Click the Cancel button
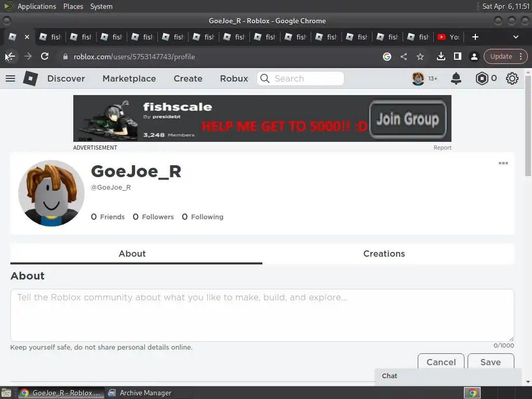Screen dimensions: 532x399 tap(441, 362)
